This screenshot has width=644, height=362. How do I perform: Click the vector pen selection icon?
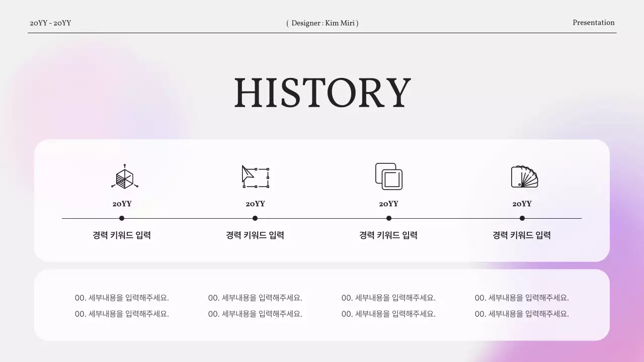click(256, 176)
